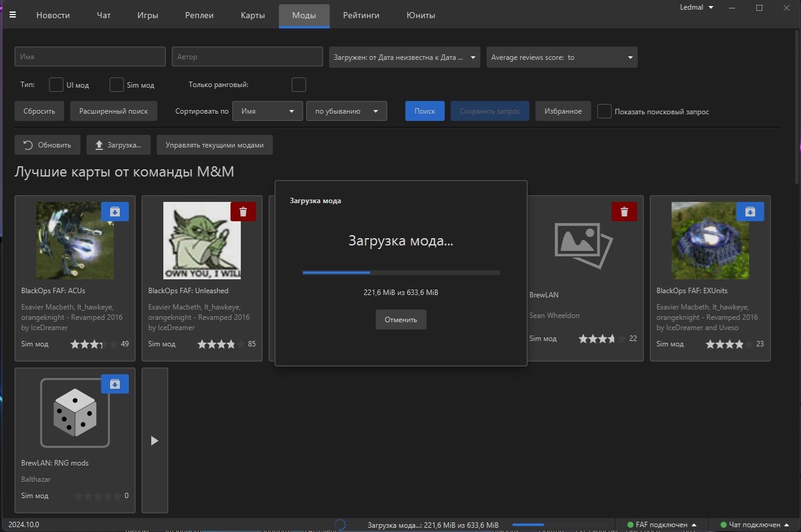Click the dialog download progress bar

pyautogui.click(x=401, y=273)
